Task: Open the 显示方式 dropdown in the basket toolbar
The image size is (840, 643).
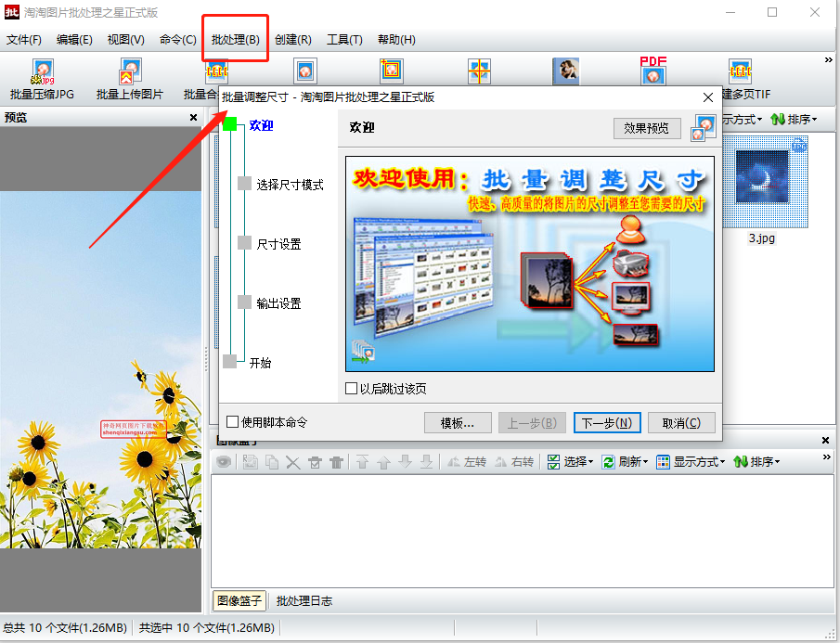Action: click(x=691, y=461)
